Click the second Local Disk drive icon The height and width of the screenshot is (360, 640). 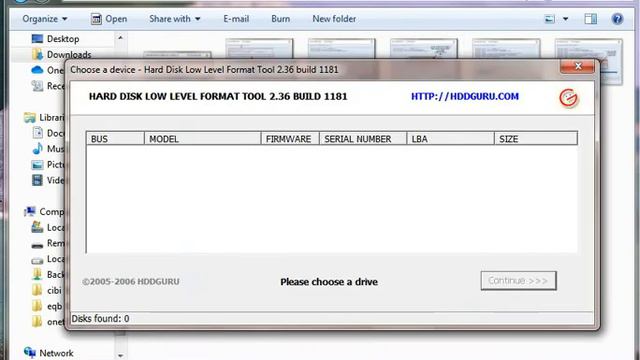coord(37,260)
